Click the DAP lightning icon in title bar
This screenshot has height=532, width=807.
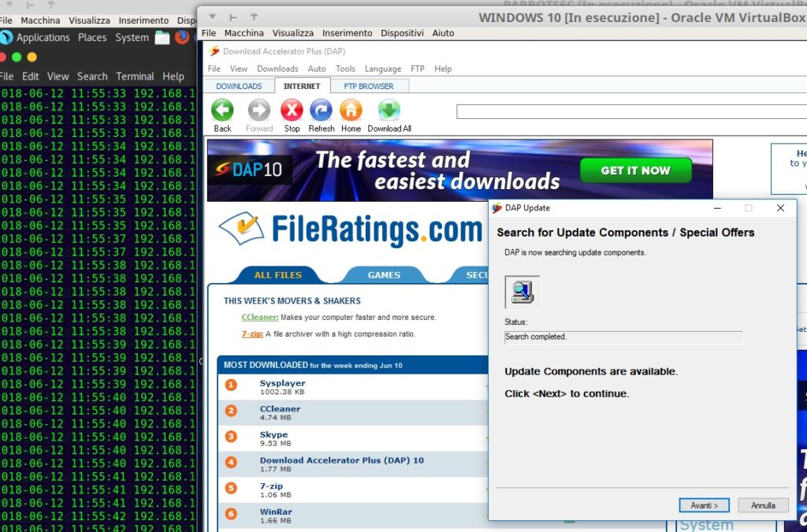(214, 51)
